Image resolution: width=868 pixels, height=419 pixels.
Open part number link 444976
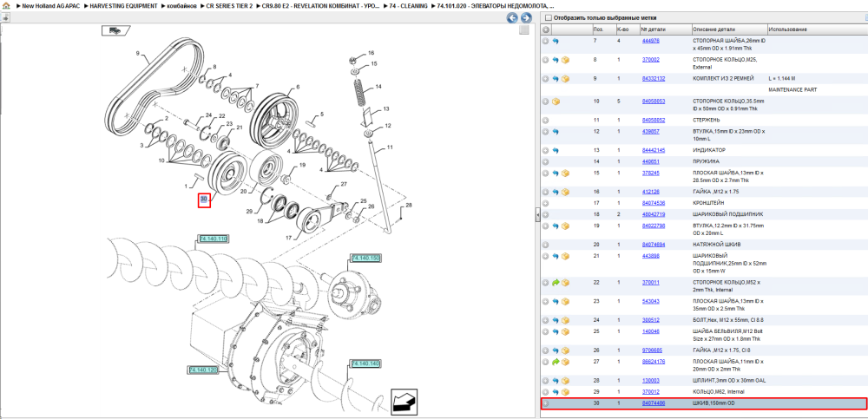pyautogui.click(x=650, y=41)
